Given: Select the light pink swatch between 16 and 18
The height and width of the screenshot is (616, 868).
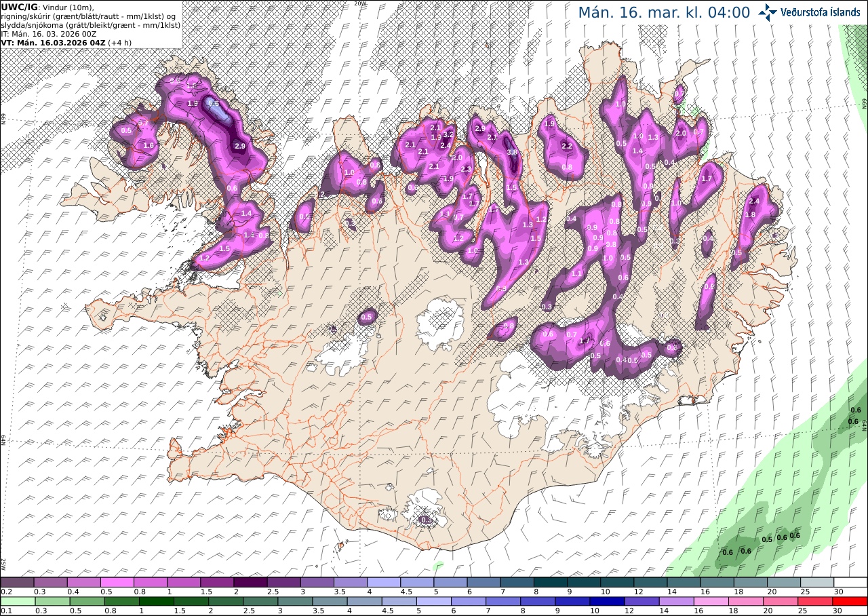Looking at the screenshot, I should pos(710,601).
